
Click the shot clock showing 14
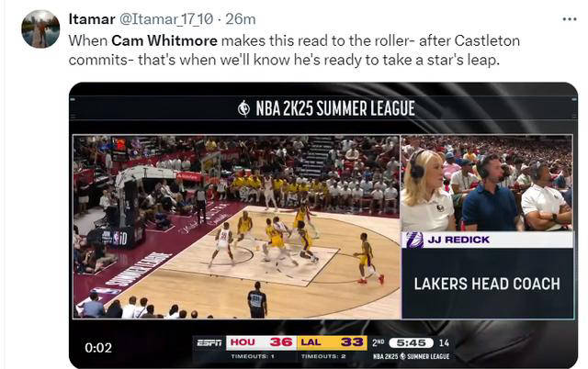tap(444, 342)
